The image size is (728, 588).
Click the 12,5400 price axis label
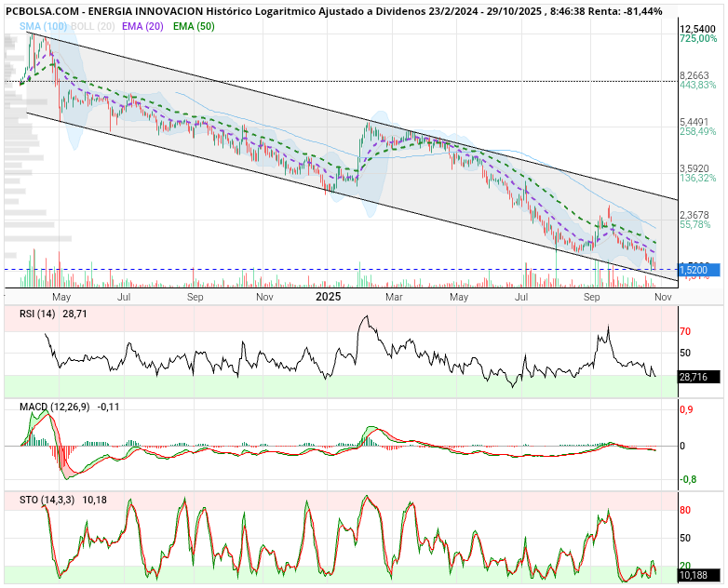pyautogui.click(x=696, y=29)
